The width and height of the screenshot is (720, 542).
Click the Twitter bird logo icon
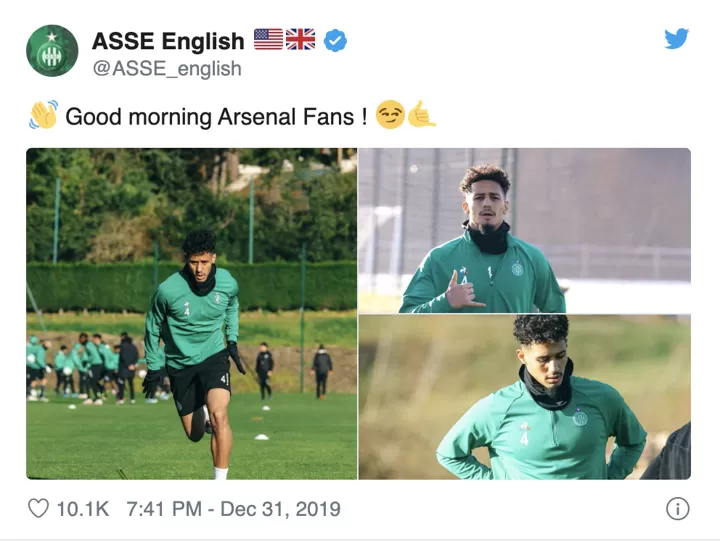tap(676, 38)
